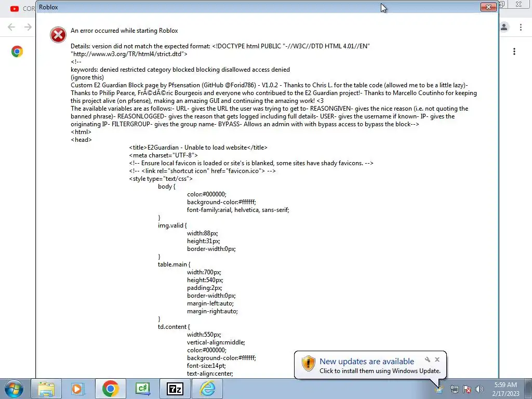Close the Roblox error dialog

488,7
